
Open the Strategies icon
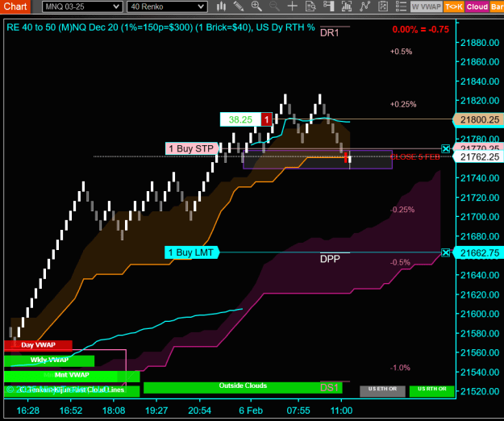point(383,6)
